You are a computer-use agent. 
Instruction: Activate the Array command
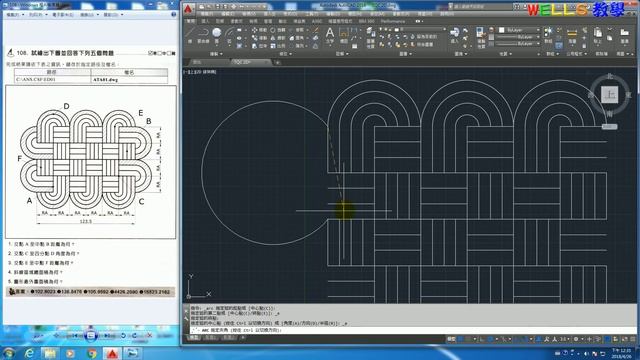coord(297,46)
